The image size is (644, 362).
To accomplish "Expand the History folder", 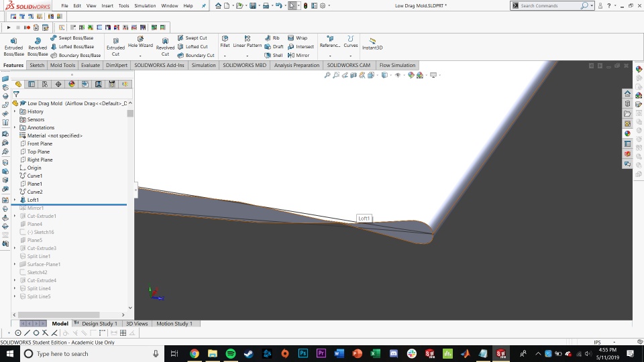I will (x=15, y=112).
